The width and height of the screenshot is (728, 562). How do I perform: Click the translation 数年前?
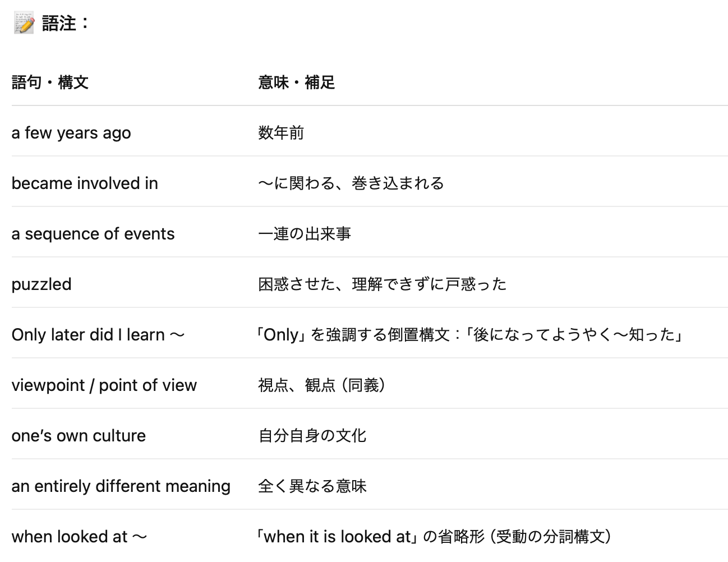(281, 133)
